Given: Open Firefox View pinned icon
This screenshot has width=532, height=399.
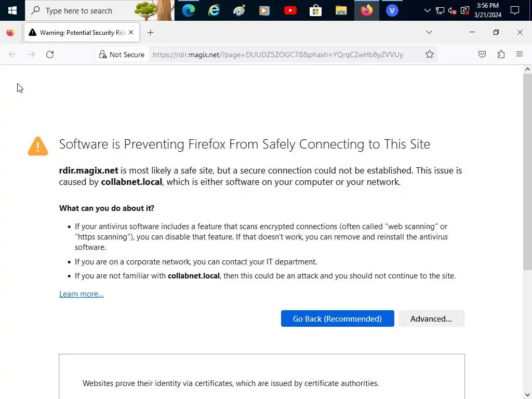Looking at the screenshot, I should tap(10, 33).
